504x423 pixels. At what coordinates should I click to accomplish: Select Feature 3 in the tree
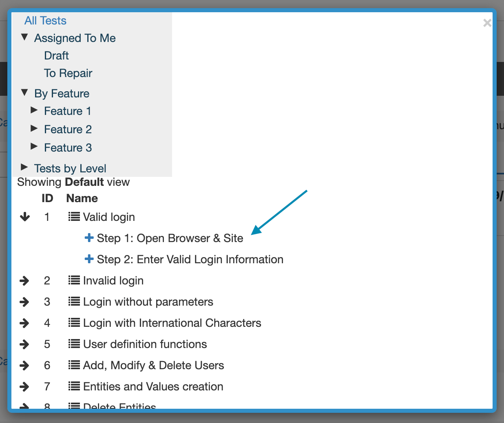(68, 148)
